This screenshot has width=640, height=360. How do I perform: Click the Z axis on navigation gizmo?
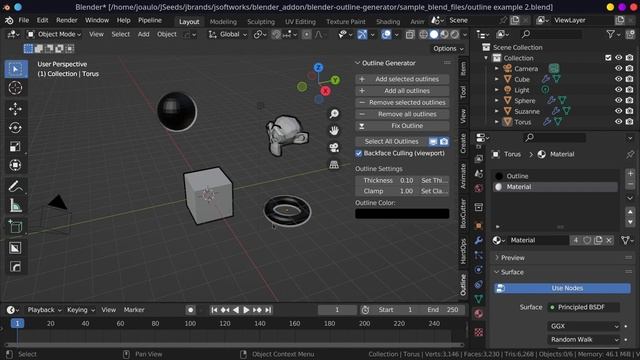318,68
